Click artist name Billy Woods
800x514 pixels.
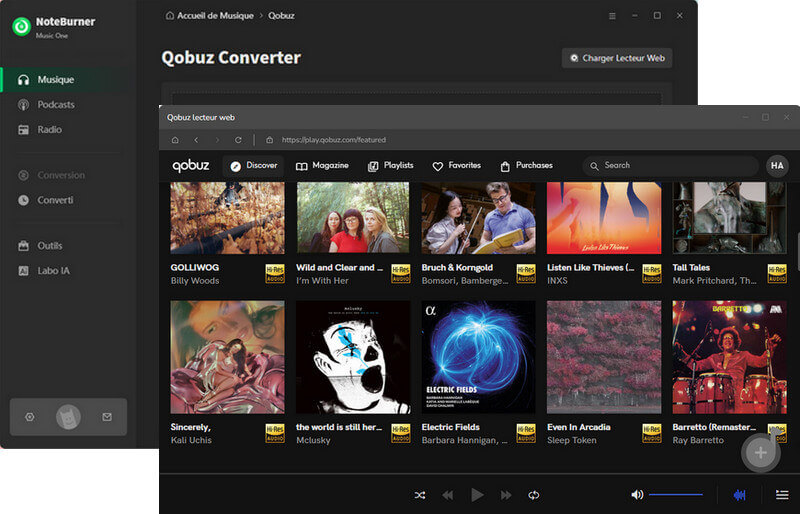[x=195, y=281]
